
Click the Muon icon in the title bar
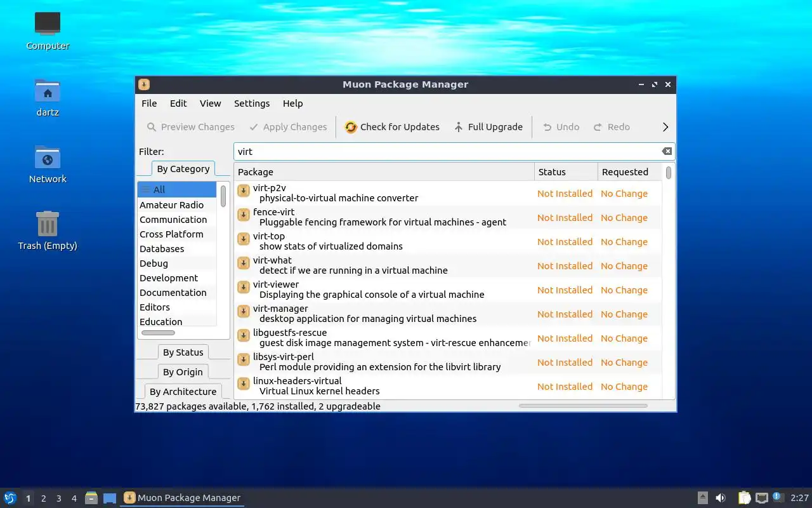(144, 84)
